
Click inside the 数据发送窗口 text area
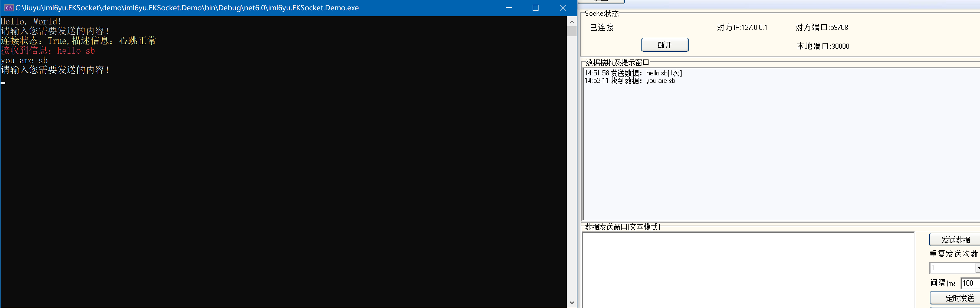click(x=748, y=270)
